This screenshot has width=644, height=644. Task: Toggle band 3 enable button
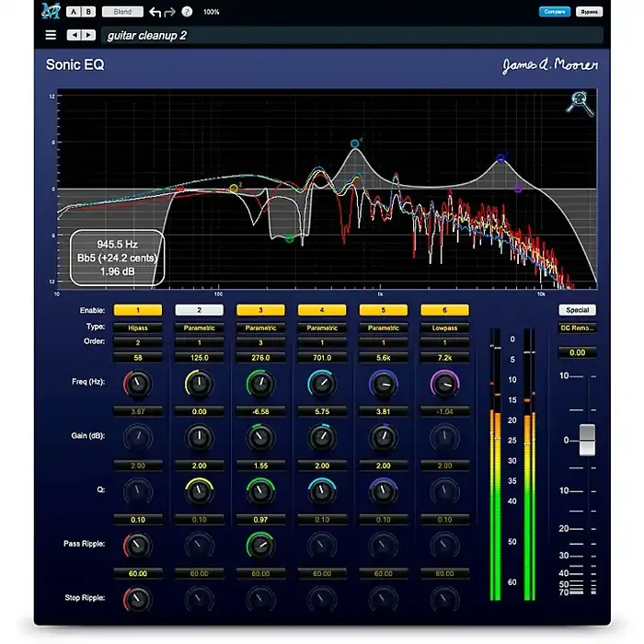[260, 310]
